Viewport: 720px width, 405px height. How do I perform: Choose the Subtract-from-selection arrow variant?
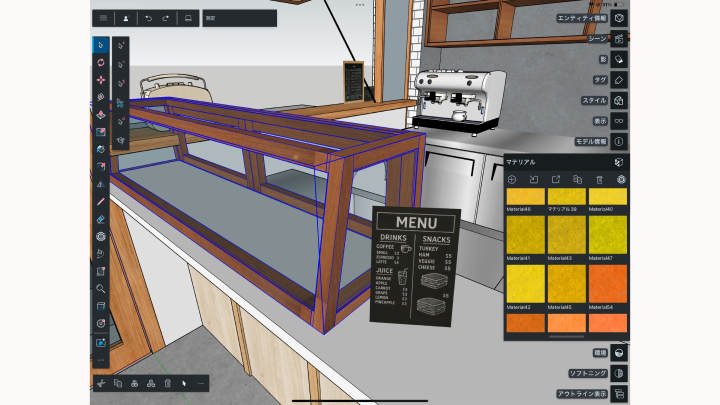(121, 65)
